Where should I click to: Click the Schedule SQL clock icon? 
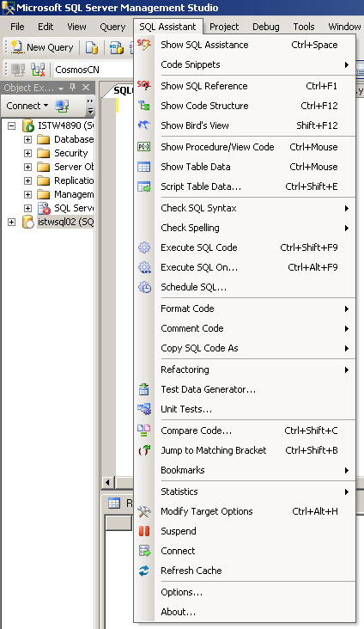click(144, 287)
